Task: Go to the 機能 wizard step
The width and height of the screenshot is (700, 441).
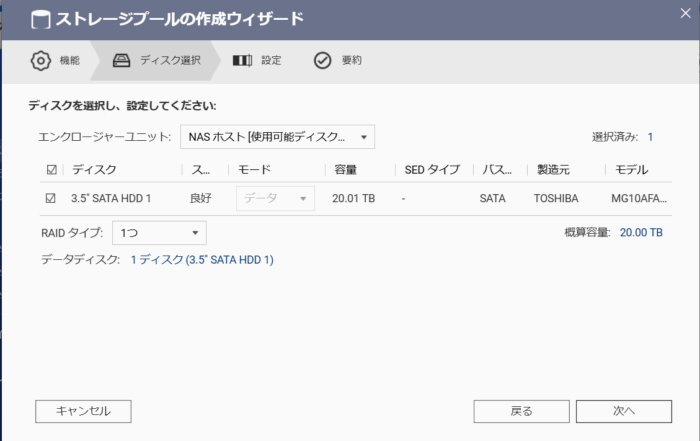Action: coord(69,60)
